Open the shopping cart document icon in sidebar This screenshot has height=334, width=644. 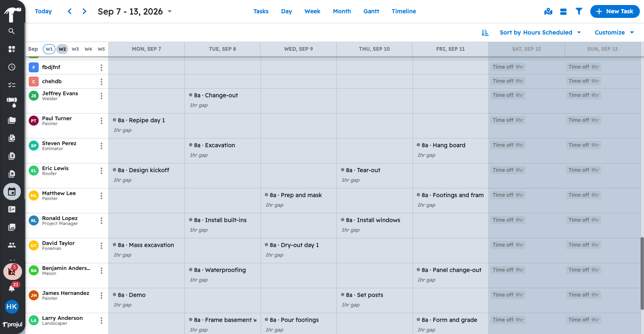(12, 174)
